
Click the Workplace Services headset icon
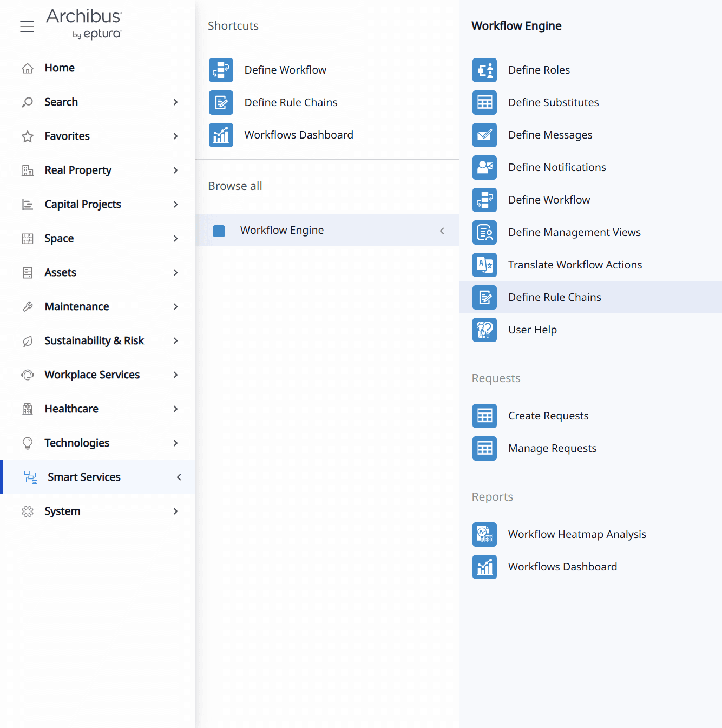[x=28, y=375]
